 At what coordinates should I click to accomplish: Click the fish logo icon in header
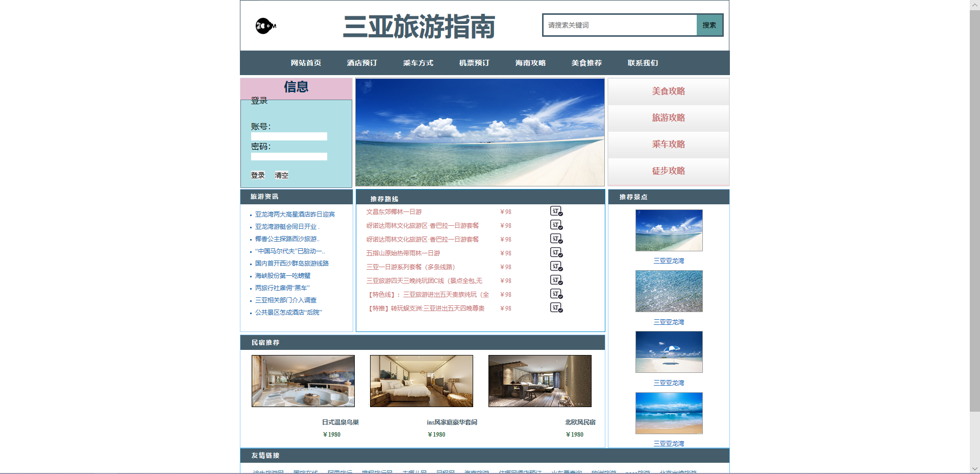coord(265,26)
